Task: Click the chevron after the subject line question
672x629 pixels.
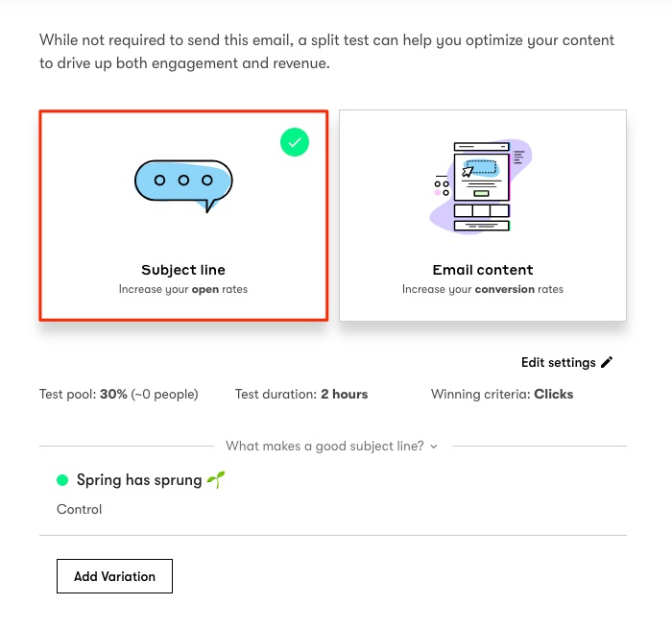Action: tap(434, 447)
